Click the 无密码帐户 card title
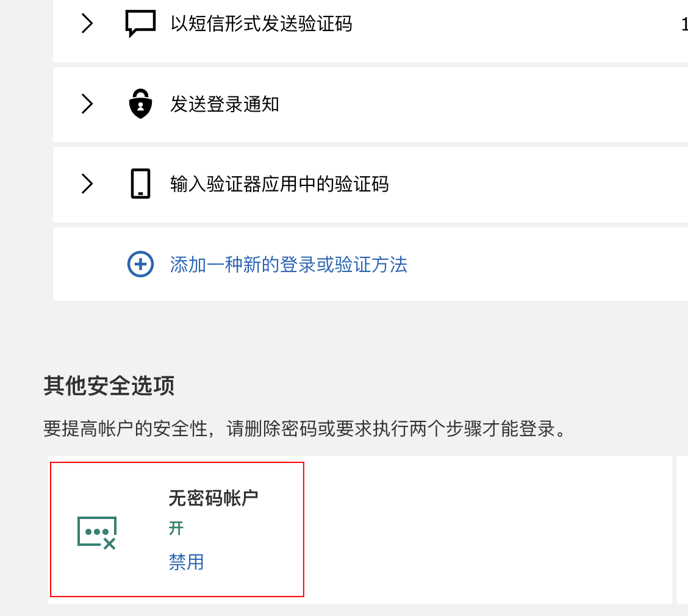The width and height of the screenshot is (688, 616). coord(213,498)
